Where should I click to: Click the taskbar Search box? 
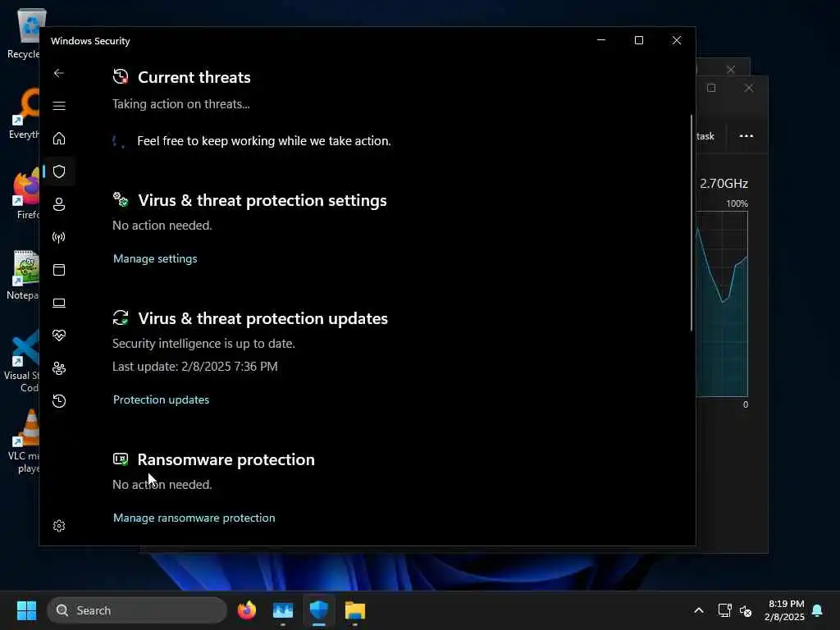pyautogui.click(x=137, y=610)
